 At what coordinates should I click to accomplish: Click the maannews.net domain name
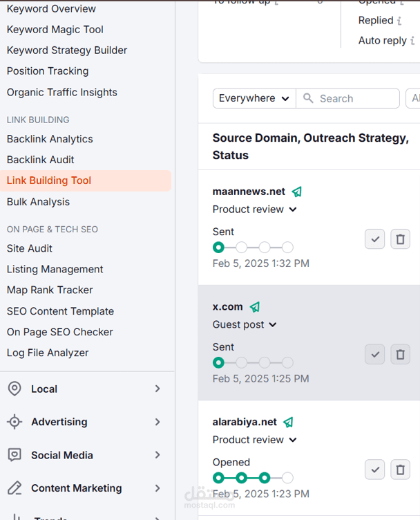pyautogui.click(x=249, y=192)
